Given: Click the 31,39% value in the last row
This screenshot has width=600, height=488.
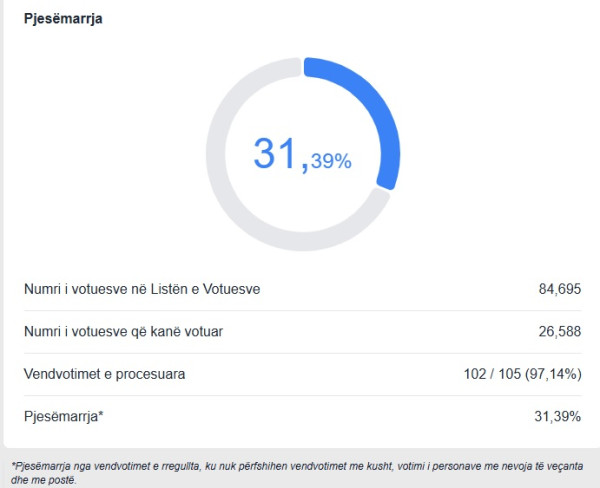Looking at the screenshot, I should pos(558,416).
